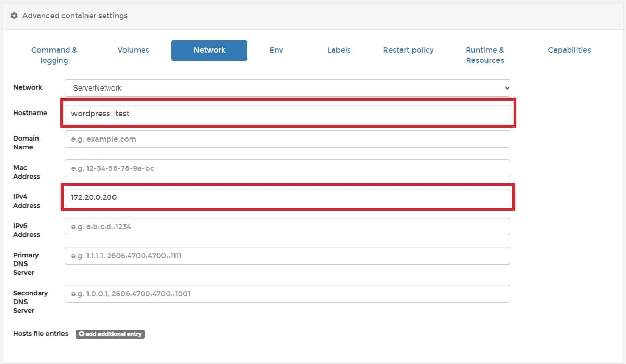This screenshot has width=626, height=364.
Task: Open the Runtime & Resources tab
Action: pyautogui.click(x=485, y=55)
